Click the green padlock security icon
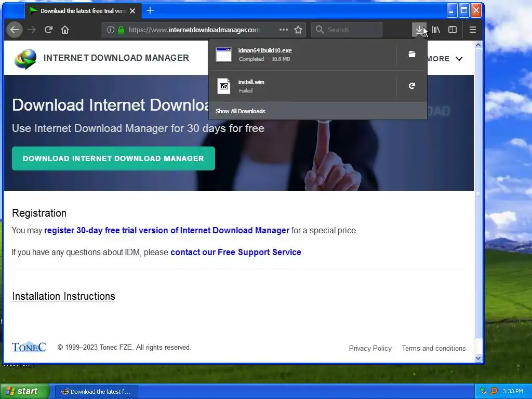The height and width of the screenshot is (399, 532). click(x=121, y=30)
